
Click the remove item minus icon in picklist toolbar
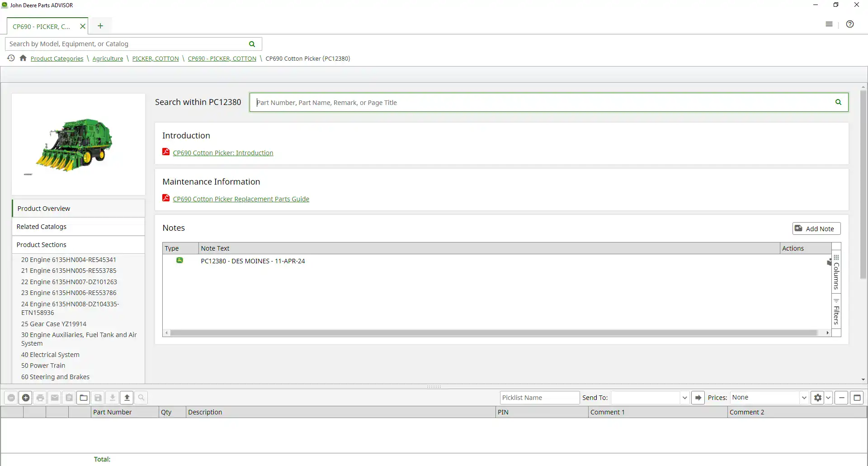pos(11,398)
